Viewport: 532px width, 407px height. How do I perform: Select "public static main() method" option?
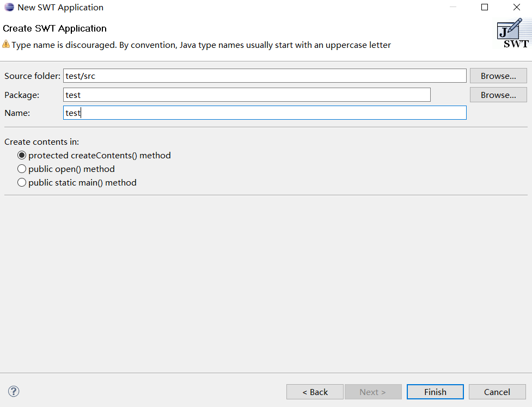pos(22,182)
